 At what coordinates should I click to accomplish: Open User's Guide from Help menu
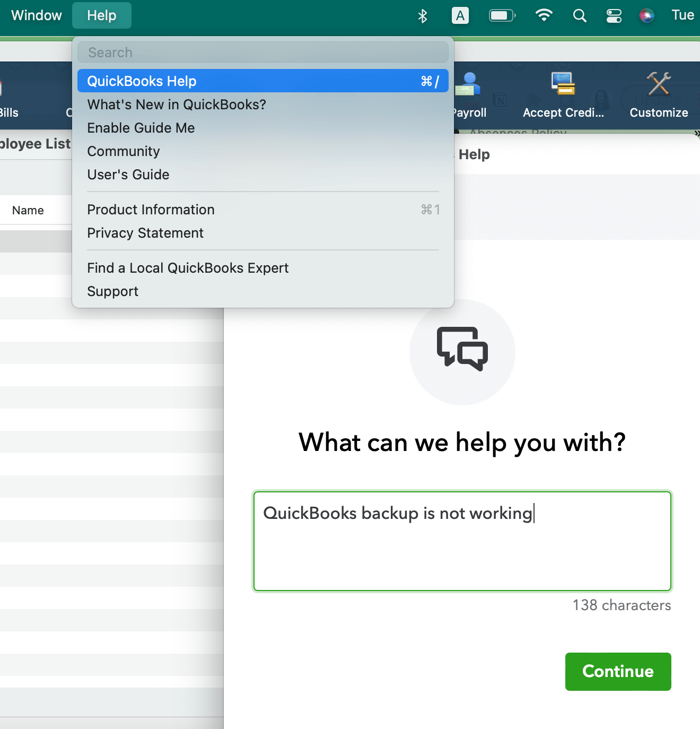click(x=128, y=175)
